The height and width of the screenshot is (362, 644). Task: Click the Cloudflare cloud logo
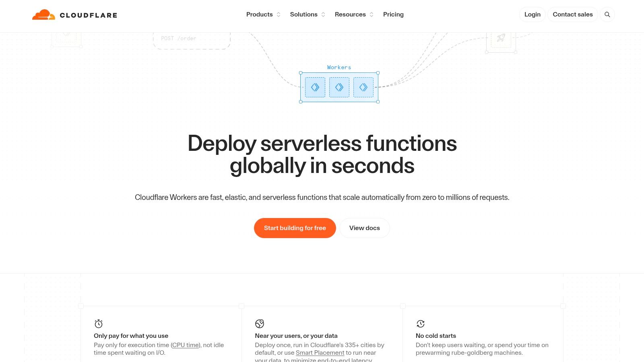pos(43,15)
